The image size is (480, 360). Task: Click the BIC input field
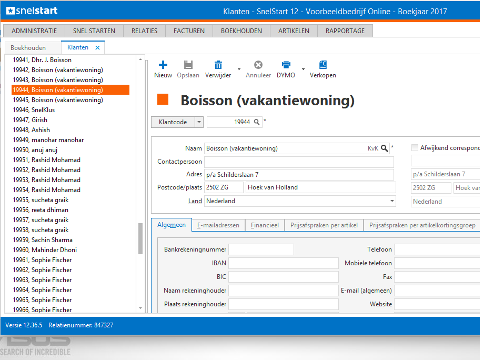[283, 277]
